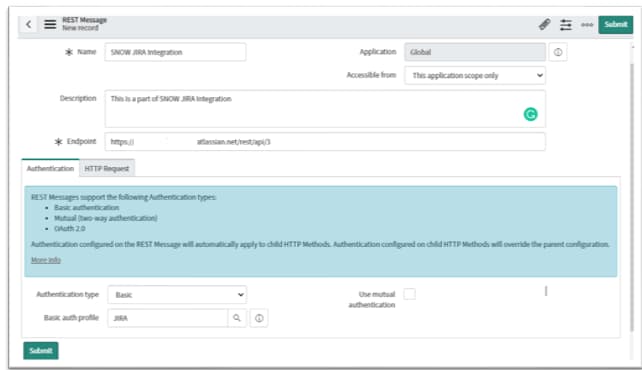
Task: Click the 'Basic authentication' bullet text
Action: [86, 208]
